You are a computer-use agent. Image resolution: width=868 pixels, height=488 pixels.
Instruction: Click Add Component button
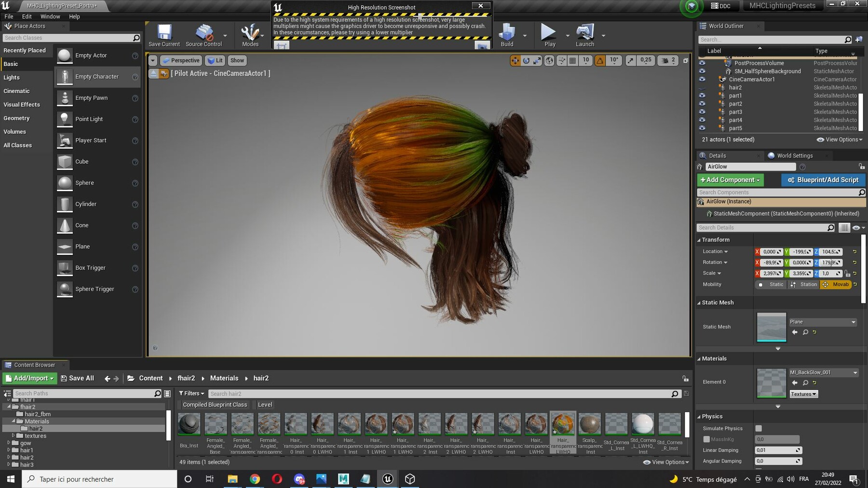click(x=730, y=180)
